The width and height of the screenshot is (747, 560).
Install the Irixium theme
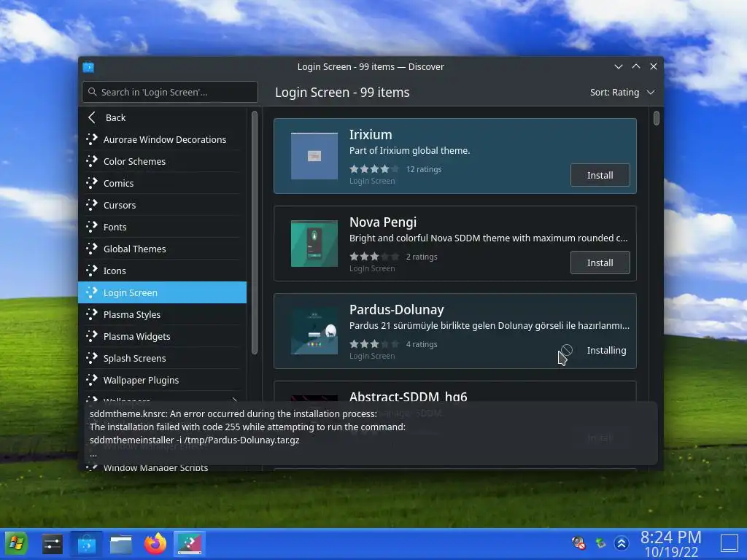coord(600,175)
